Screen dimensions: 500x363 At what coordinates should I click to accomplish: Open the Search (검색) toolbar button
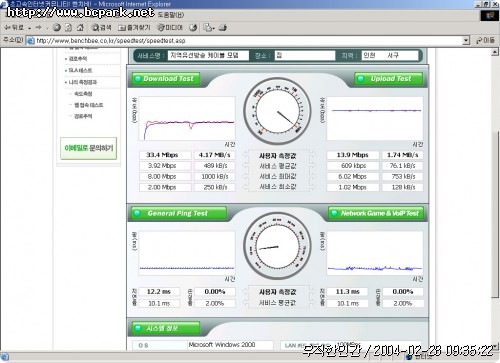pos(101,28)
